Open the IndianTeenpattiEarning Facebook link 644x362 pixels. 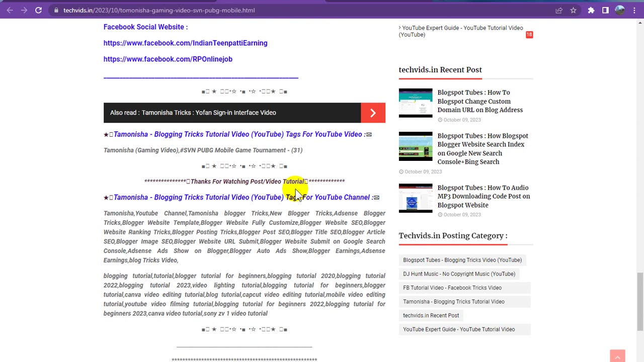coord(185,43)
